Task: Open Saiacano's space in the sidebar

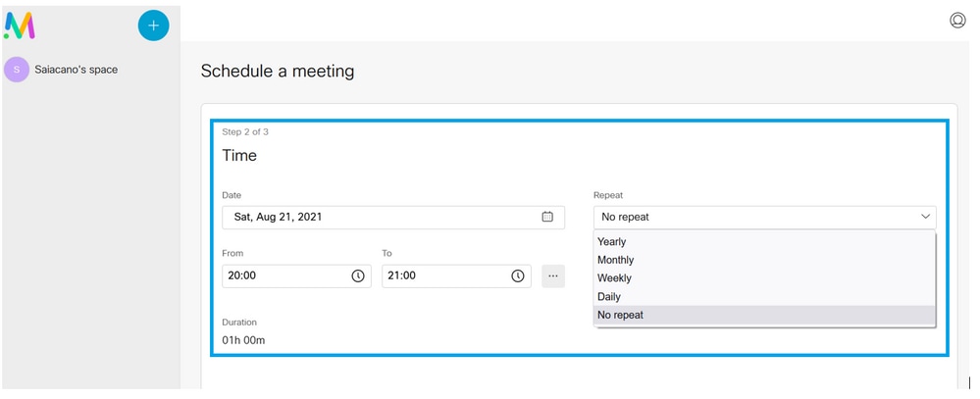Action: [x=76, y=70]
